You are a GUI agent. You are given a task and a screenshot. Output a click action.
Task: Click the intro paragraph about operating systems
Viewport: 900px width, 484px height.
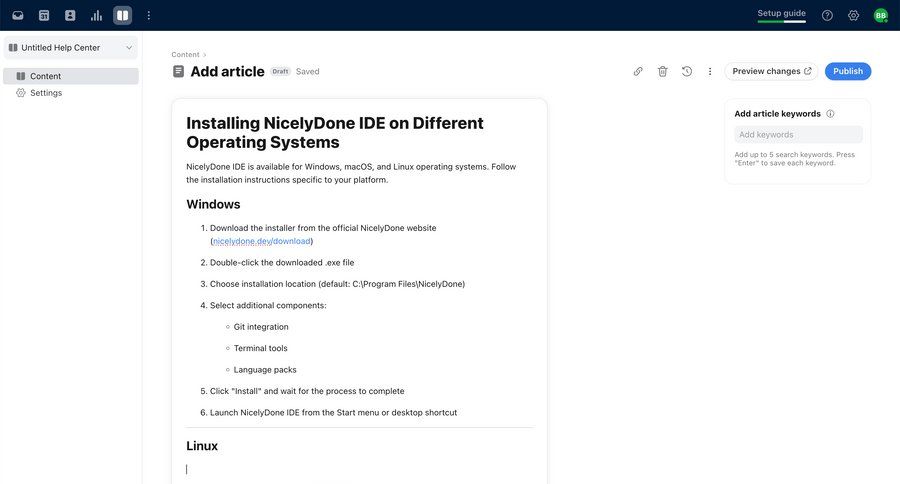tap(351, 173)
